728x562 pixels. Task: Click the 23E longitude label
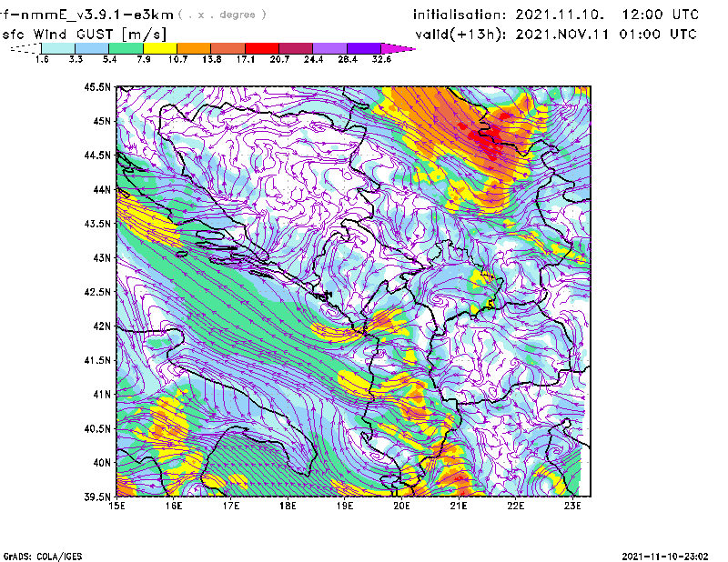pyautogui.click(x=572, y=506)
